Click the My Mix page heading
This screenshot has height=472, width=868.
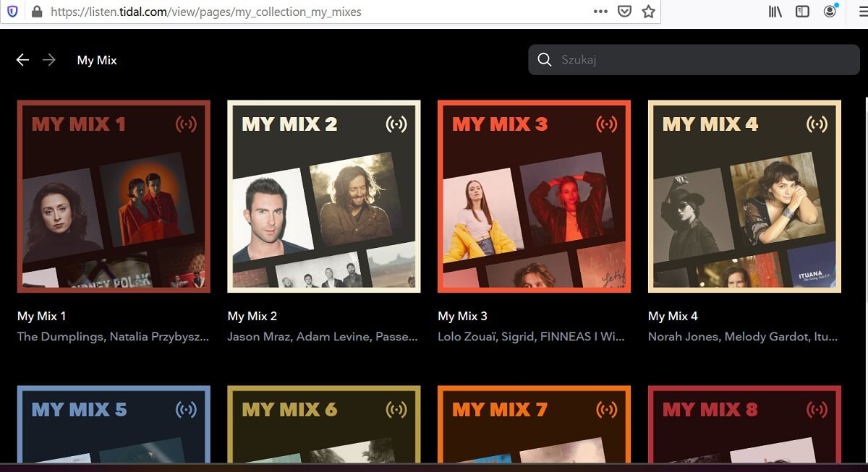[96, 60]
